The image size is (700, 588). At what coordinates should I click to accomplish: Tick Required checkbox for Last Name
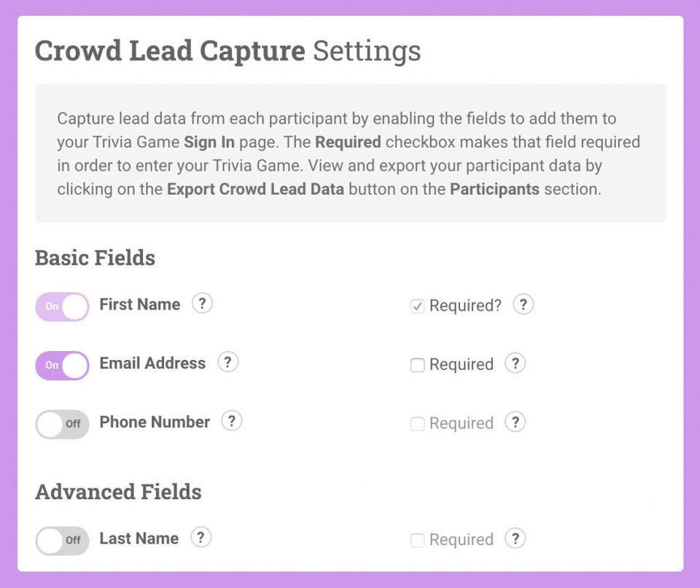pos(417,541)
